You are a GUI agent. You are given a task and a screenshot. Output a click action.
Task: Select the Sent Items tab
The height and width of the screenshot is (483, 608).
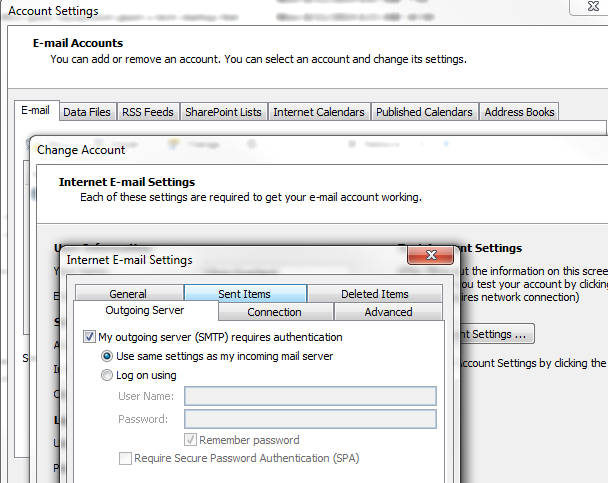click(x=244, y=294)
